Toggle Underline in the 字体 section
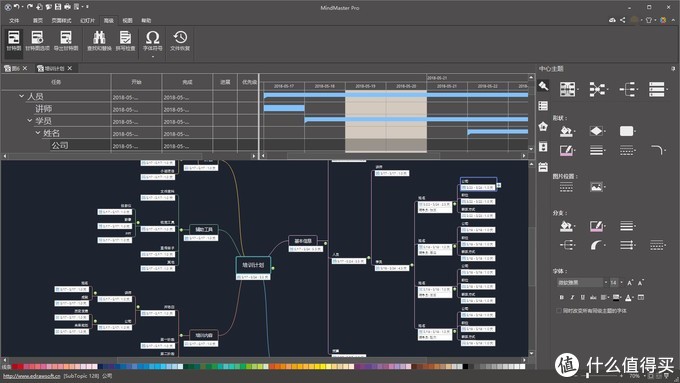This screenshot has height=383, width=680. pos(582,297)
